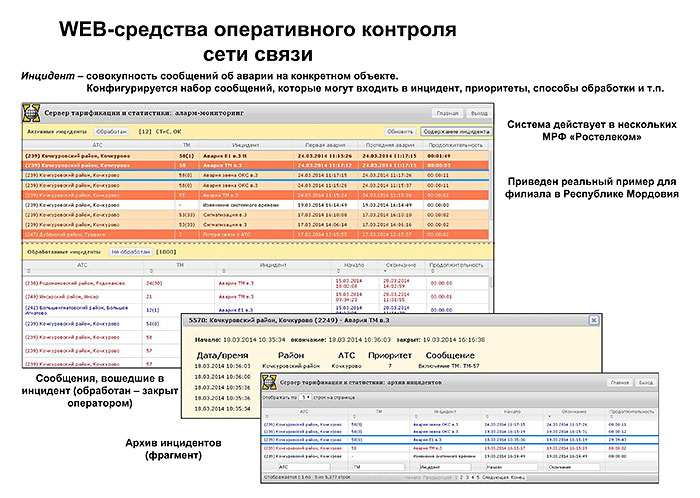Close the incident 5570 details popup
The height and width of the screenshot is (498, 700).
pyautogui.click(x=593, y=320)
